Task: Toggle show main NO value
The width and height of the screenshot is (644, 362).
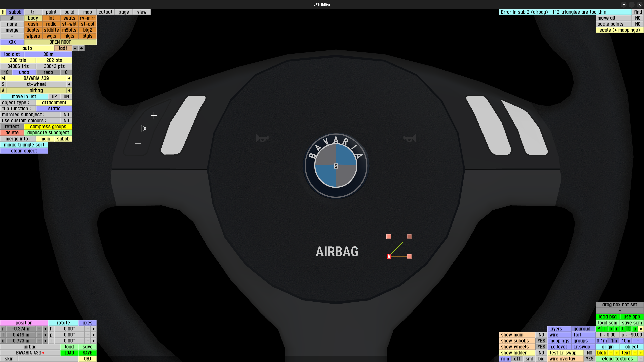Action: pyautogui.click(x=541, y=335)
